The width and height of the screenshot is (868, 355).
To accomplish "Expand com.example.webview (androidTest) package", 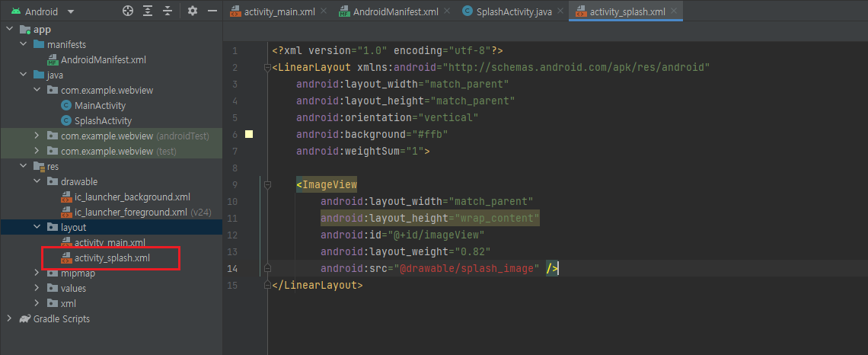I will point(37,136).
